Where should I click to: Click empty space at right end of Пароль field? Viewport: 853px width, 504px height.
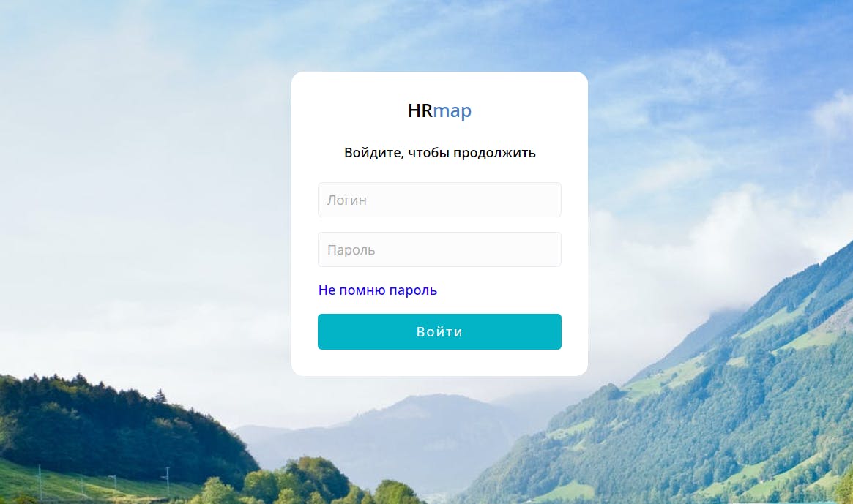click(x=533, y=249)
